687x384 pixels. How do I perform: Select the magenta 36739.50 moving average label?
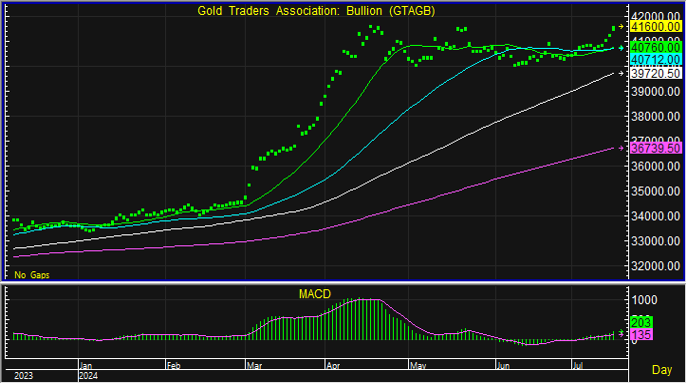(655, 148)
